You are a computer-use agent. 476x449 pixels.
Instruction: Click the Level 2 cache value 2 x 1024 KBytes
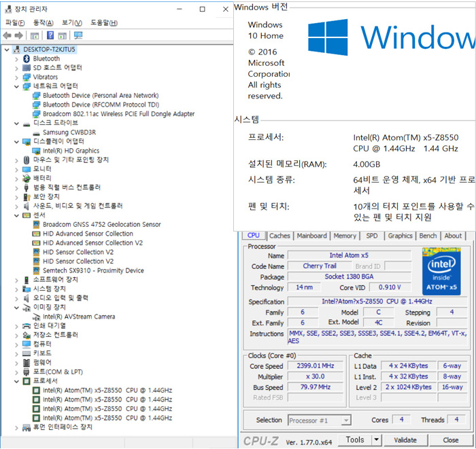[x=409, y=387]
